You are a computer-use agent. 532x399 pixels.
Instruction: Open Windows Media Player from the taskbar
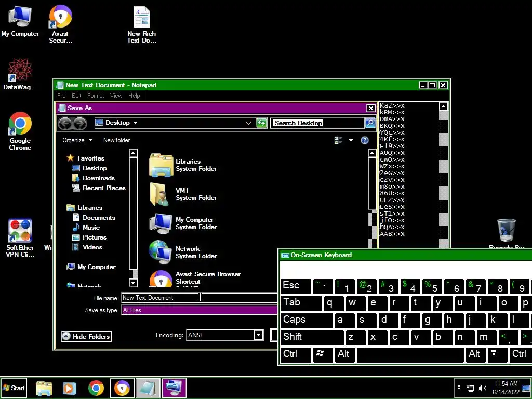click(x=69, y=388)
